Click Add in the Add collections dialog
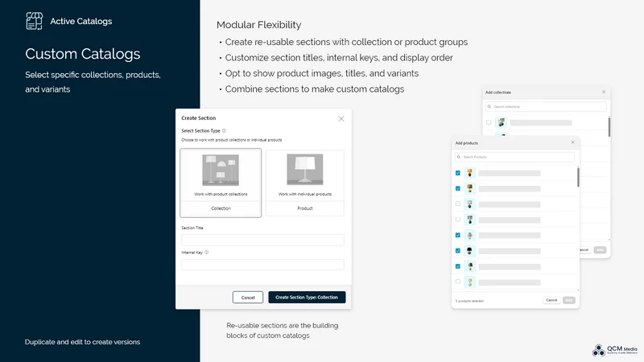 [600, 250]
